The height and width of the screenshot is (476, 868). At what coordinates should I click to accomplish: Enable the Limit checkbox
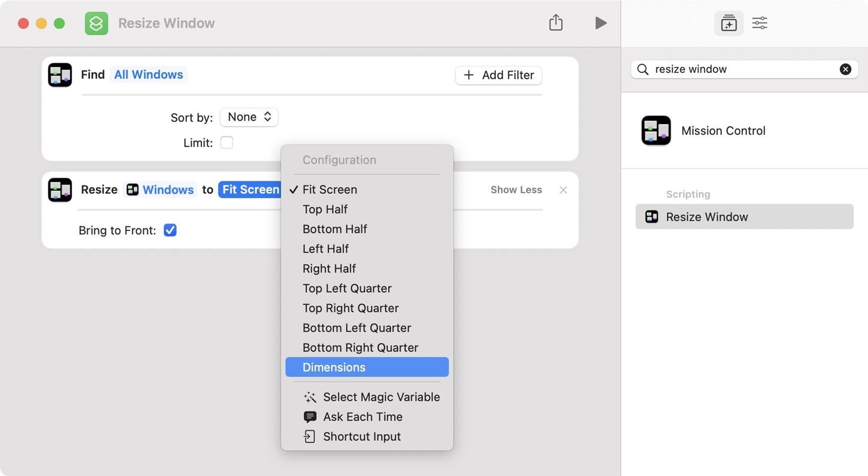pyautogui.click(x=227, y=143)
